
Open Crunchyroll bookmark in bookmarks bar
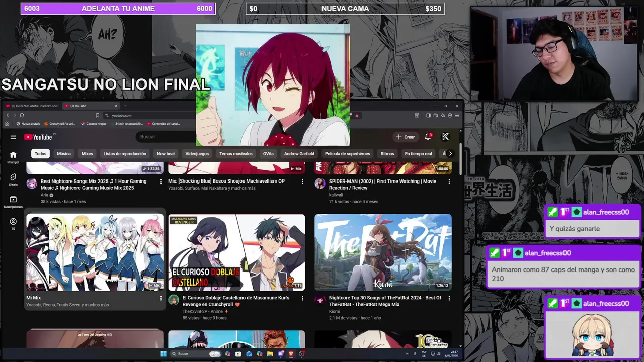60,124
